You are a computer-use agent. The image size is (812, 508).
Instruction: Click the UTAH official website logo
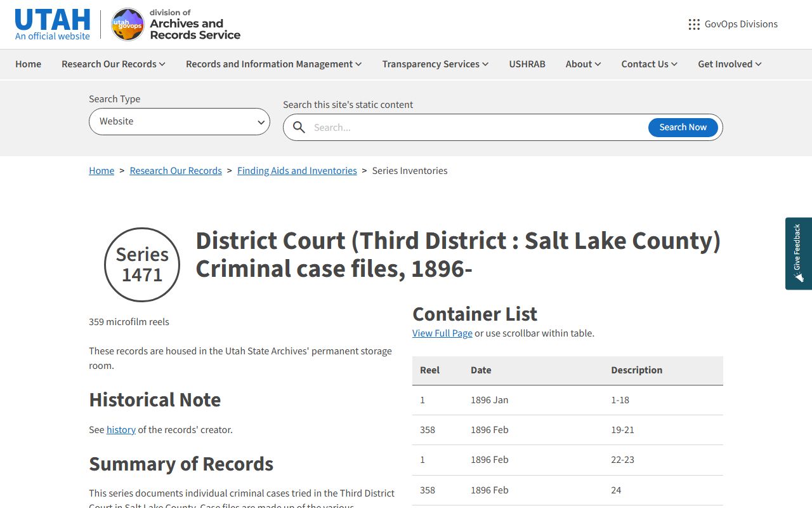[x=53, y=25]
